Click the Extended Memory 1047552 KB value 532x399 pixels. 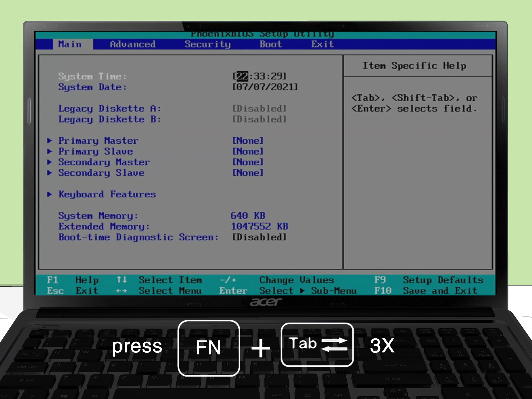pos(260,226)
